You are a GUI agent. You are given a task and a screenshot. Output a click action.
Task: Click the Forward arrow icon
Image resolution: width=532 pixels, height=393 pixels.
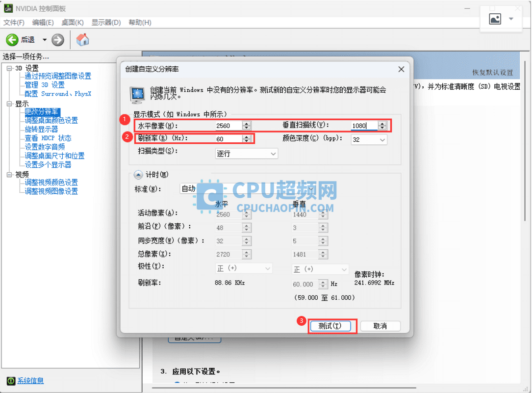(x=58, y=40)
